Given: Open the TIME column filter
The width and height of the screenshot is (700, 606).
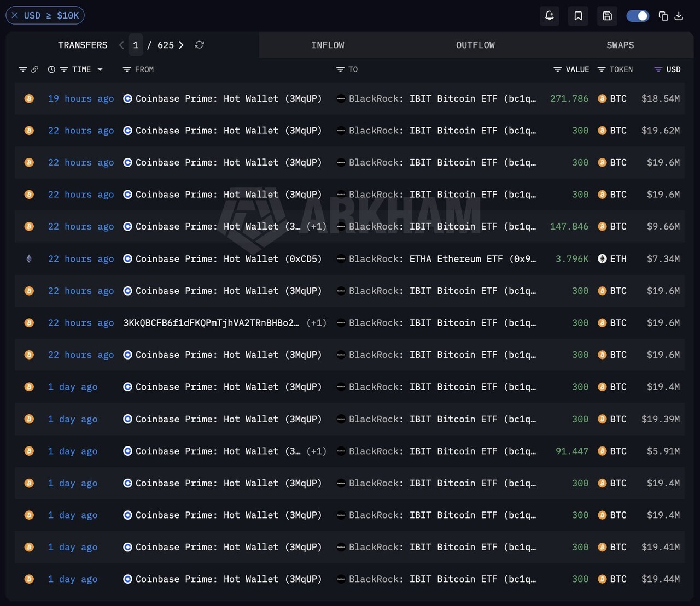Looking at the screenshot, I should (x=64, y=69).
